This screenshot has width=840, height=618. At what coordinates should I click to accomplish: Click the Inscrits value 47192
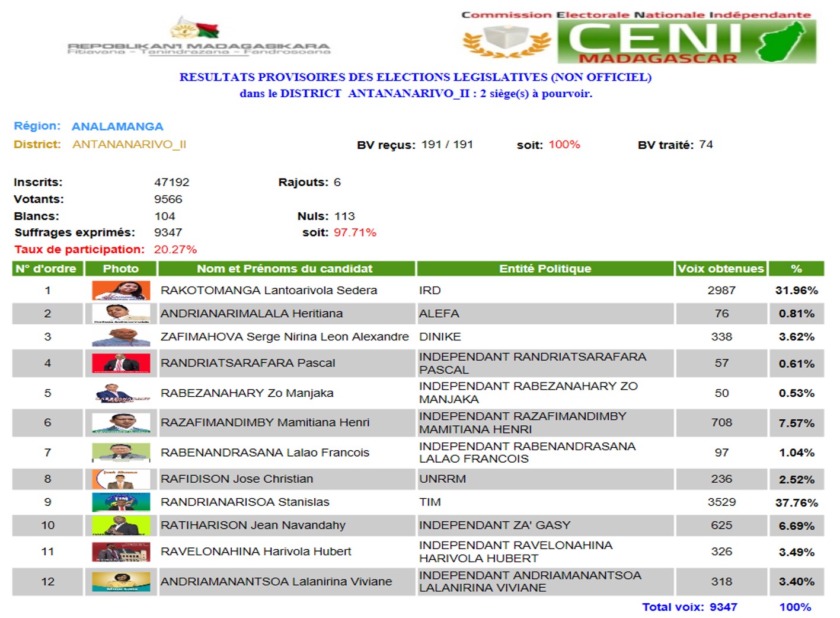pos(172,182)
